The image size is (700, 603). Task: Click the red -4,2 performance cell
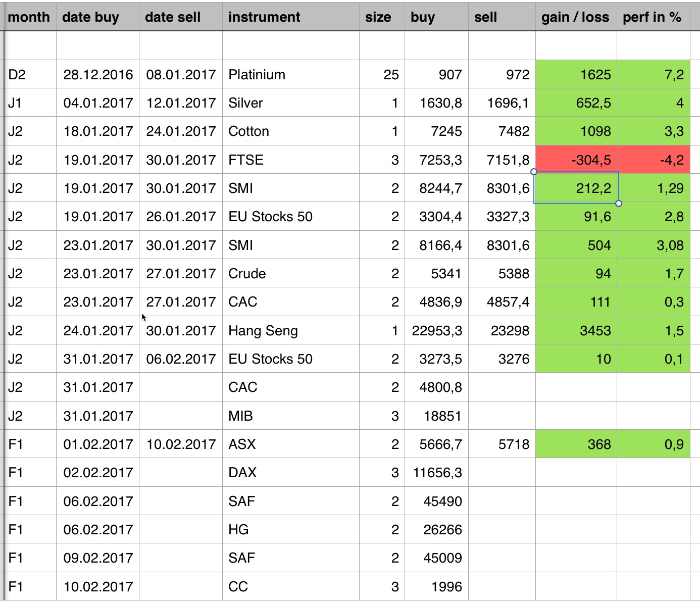coord(653,160)
